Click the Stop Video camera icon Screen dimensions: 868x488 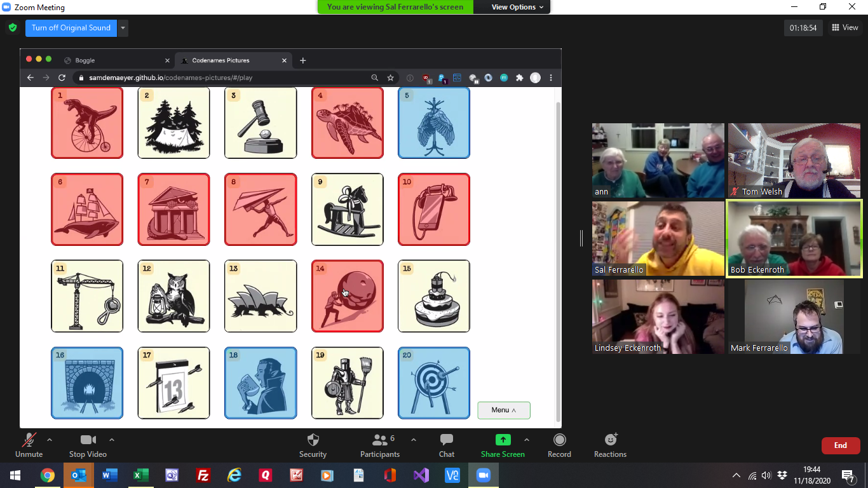[88, 440]
